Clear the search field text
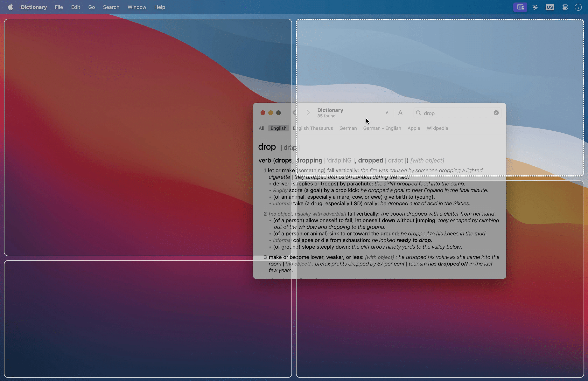Viewport: 588px width, 381px height. pos(496,113)
